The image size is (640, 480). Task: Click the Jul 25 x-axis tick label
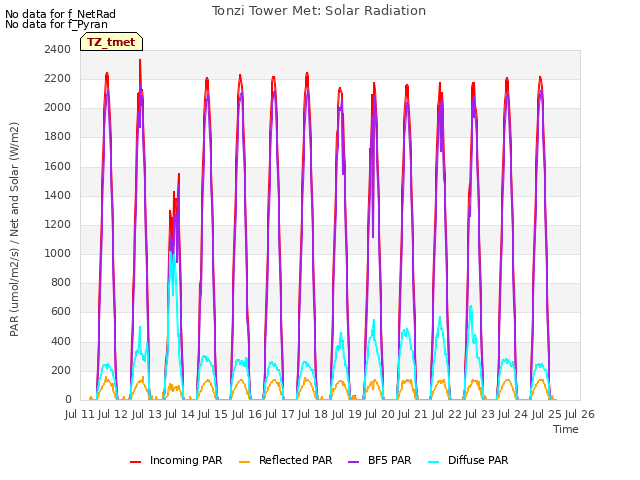tap(547, 414)
